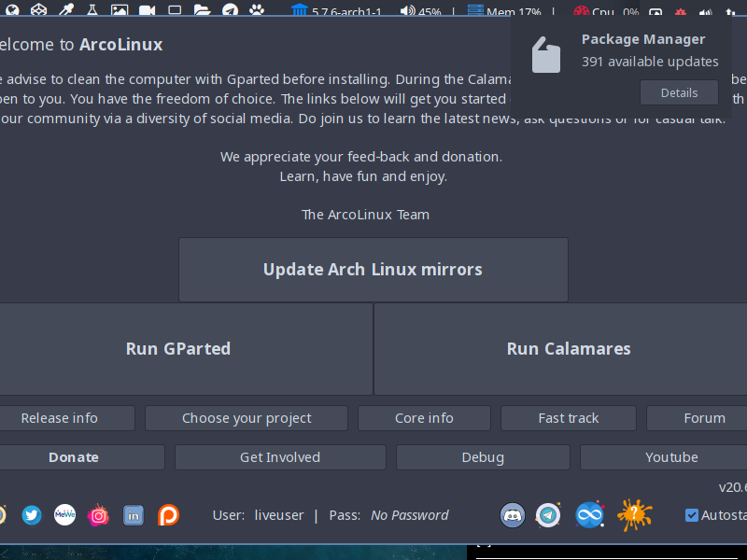The height and width of the screenshot is (560, 747).
Task: Click the codepen cube icon in top bar
Action: [38, 9]
